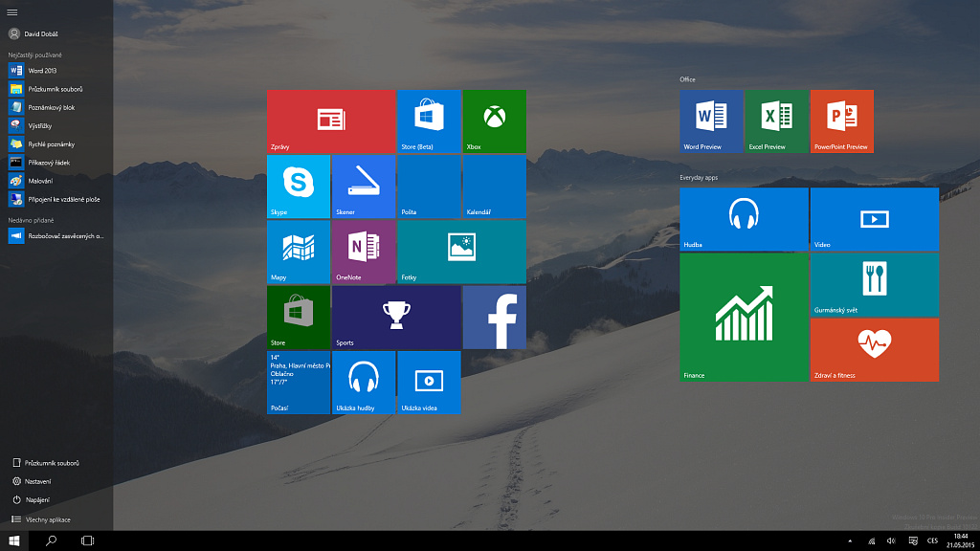Open Připojení ke vzdálené ploše

point(56,199)
